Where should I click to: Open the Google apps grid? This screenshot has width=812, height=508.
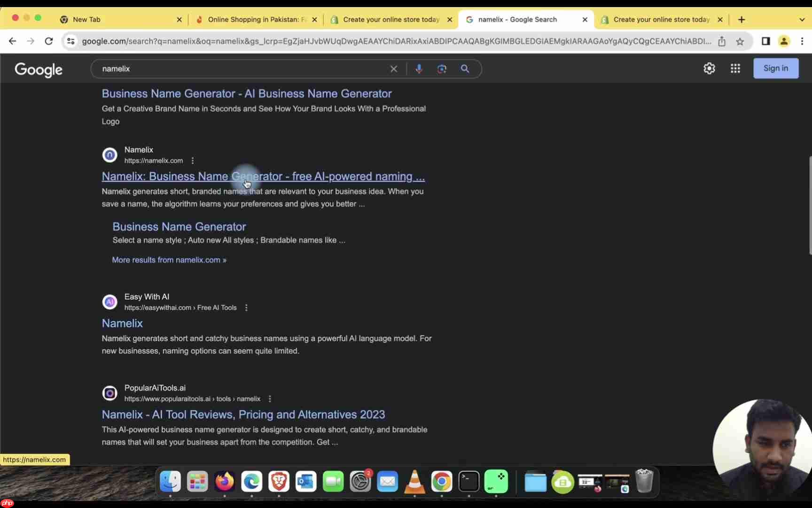[x=735, y=68]
